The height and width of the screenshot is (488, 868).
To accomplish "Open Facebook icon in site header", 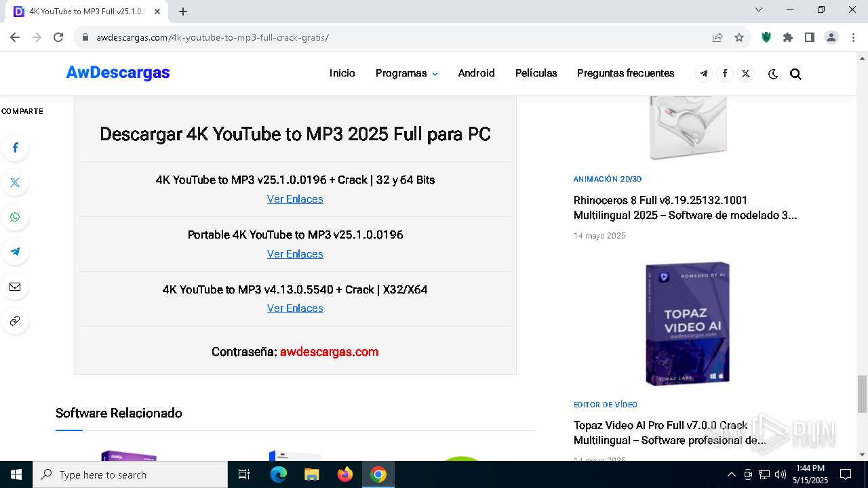I will coord(725,74).
